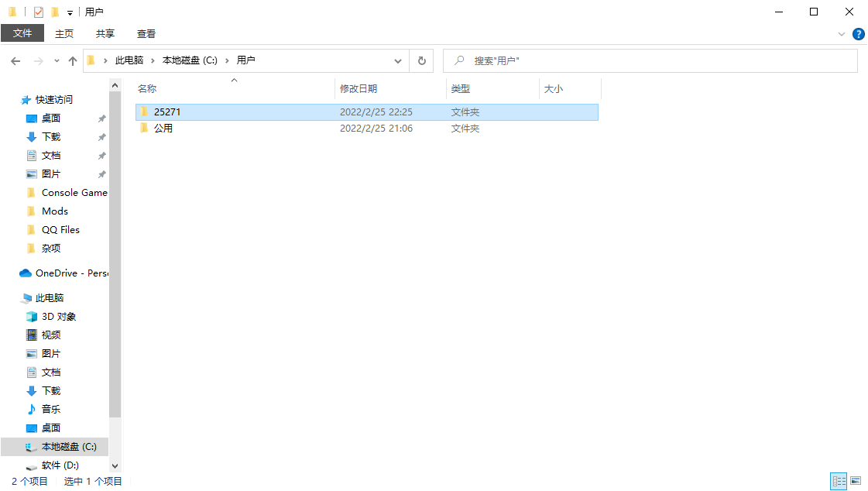
Task: Open the address bar history dropdown
Action: [x=397, y=60]
